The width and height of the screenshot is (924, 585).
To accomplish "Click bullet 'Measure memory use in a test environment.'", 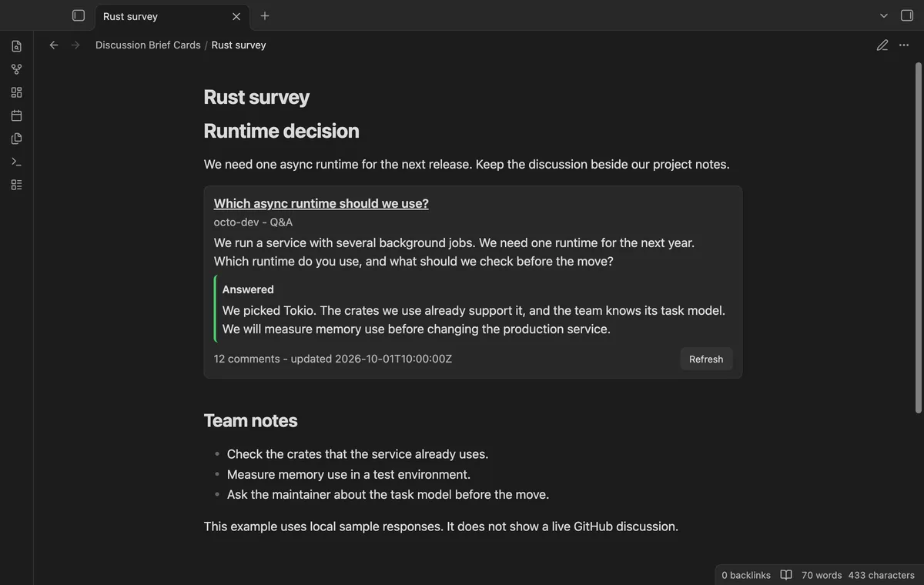I will tap(349, 474).
